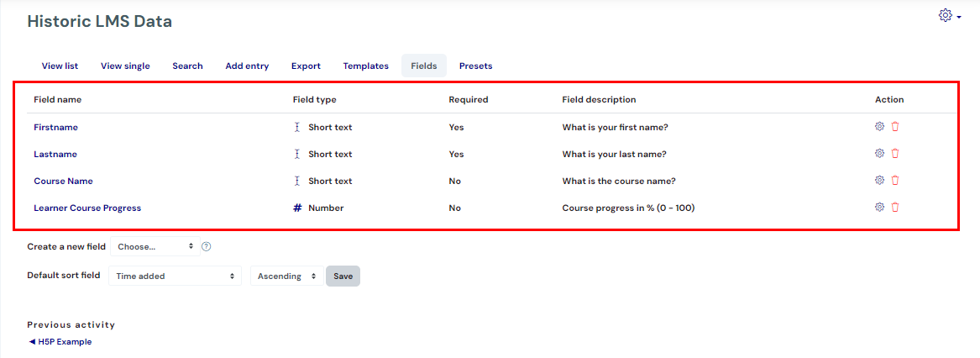
Task: Click trash icon in Lastname row
Action: tap(895, 153)
